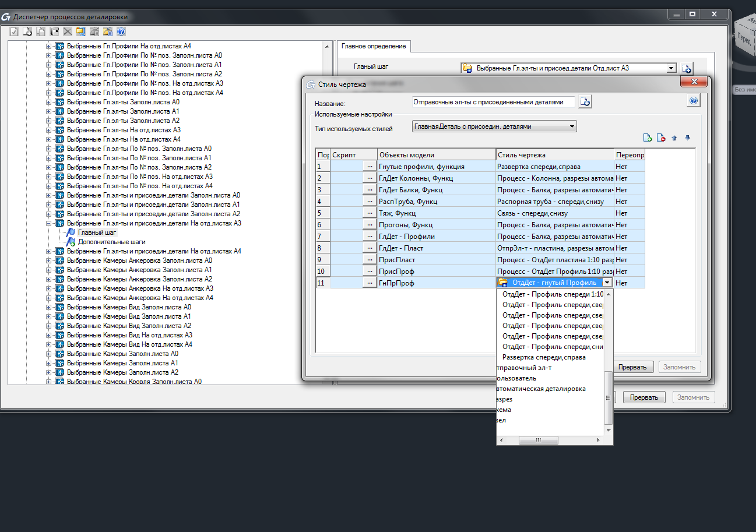Screen dimensions: 756x532
Task: Select Развертка спереди,справа in the dropdown list
Action: [543, 357]
